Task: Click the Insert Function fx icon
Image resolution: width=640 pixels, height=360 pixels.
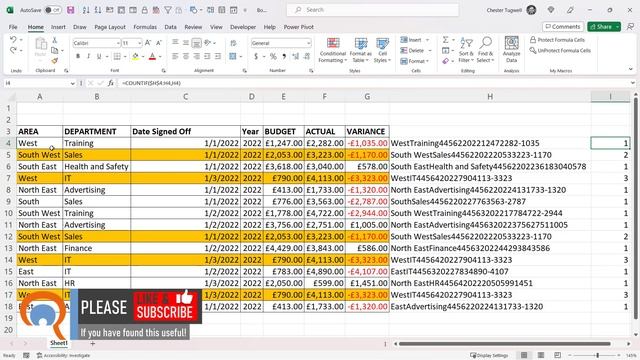Action: pyautogui.click(x=111, y=83)
